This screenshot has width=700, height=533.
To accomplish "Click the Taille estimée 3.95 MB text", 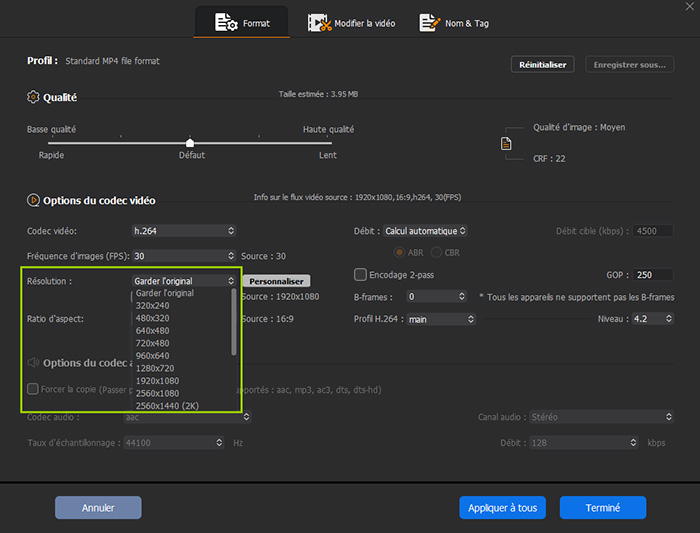I will 318,94.
